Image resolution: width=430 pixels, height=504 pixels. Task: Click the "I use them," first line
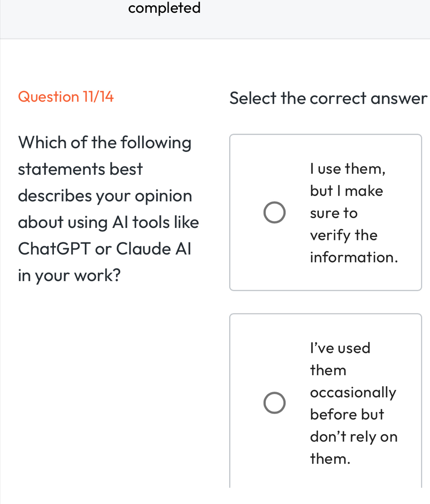click(348, 169)
